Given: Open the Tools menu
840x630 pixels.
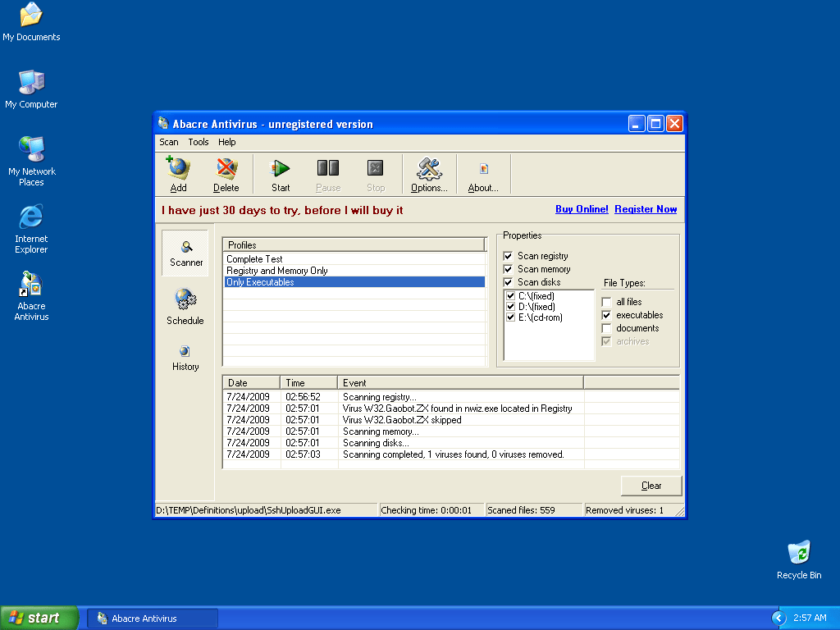Looking at the screenshot, I should [x=199, y=142].
